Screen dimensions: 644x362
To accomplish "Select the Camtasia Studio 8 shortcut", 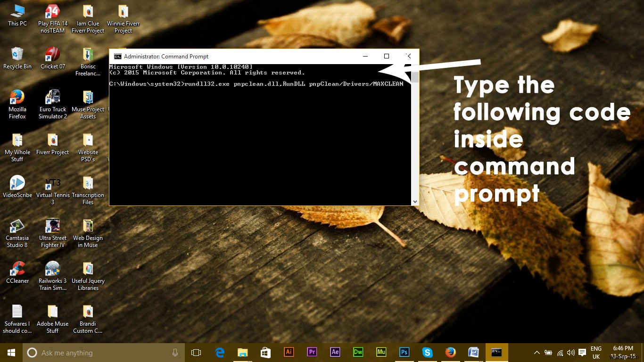I will click(17, 233).
